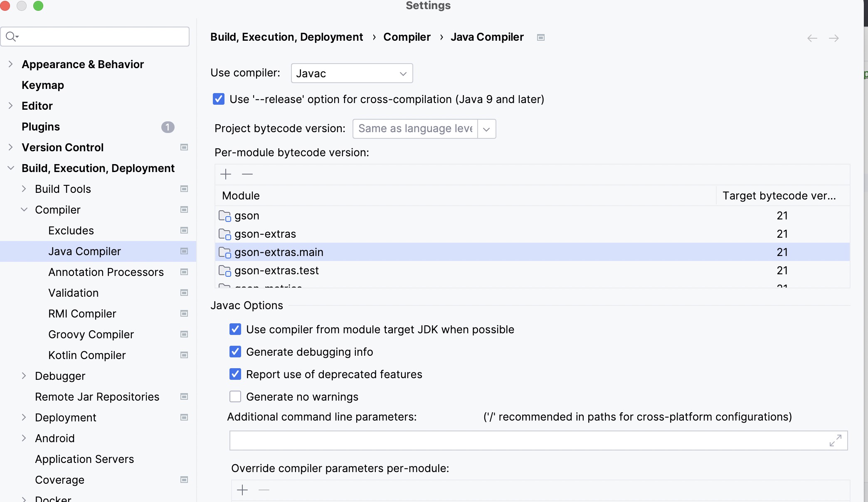The image size is (868, 502).
Task: Click the search magnifier icon
Action: [x=12, y=37]
